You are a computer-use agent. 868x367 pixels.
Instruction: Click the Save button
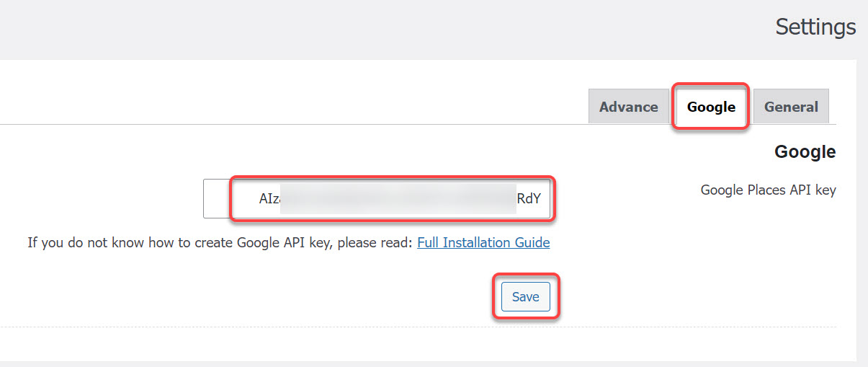click(525, 296)
